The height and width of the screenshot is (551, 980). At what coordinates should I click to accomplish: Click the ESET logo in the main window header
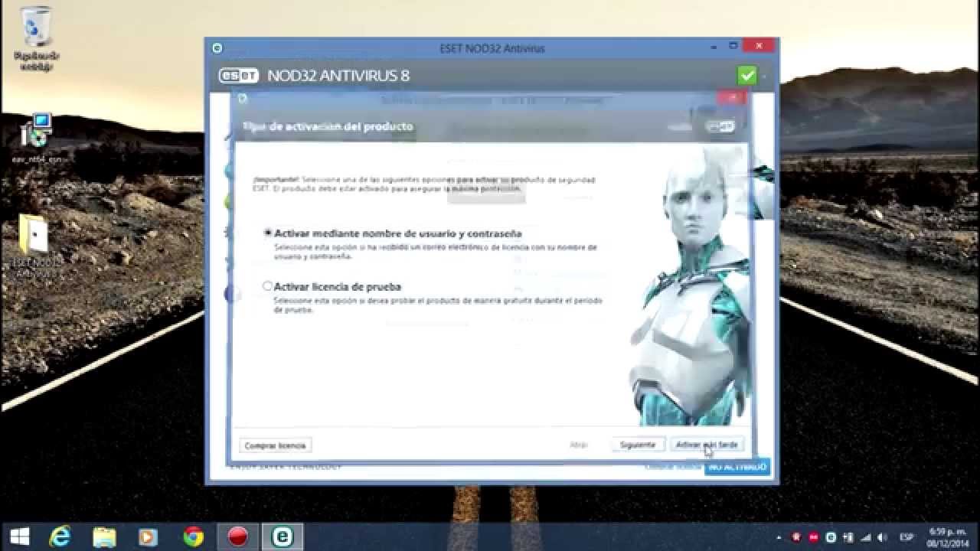pos(239,76)
